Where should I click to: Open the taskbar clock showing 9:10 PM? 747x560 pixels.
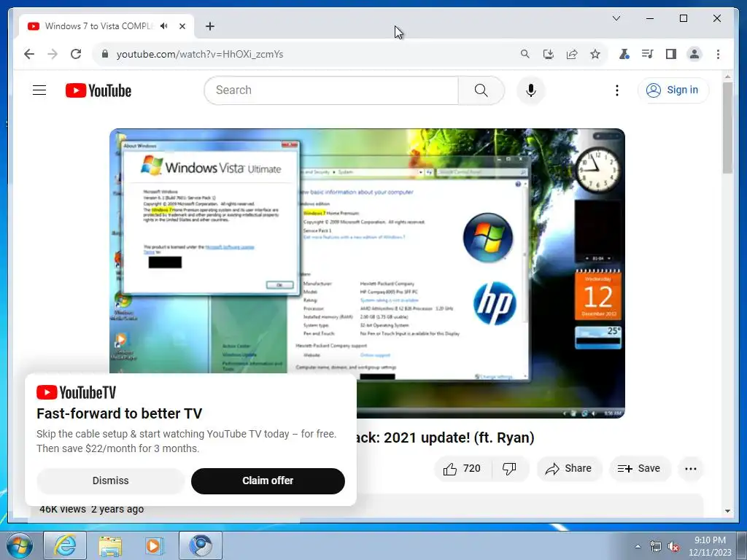710,546
